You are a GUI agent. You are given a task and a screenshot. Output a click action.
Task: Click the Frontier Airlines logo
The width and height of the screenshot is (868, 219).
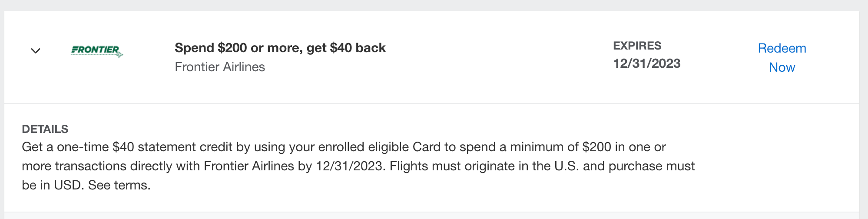tap(97, 51)
